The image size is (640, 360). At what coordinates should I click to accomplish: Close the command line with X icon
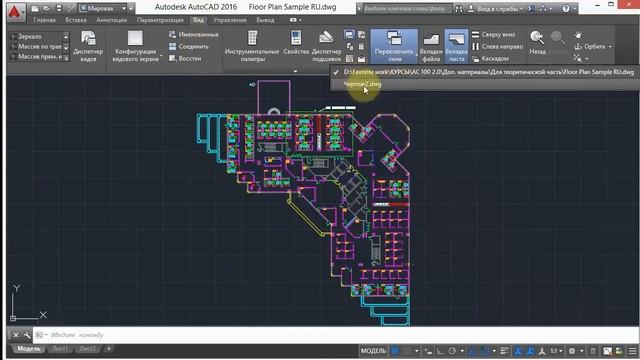tap(16, 335)
